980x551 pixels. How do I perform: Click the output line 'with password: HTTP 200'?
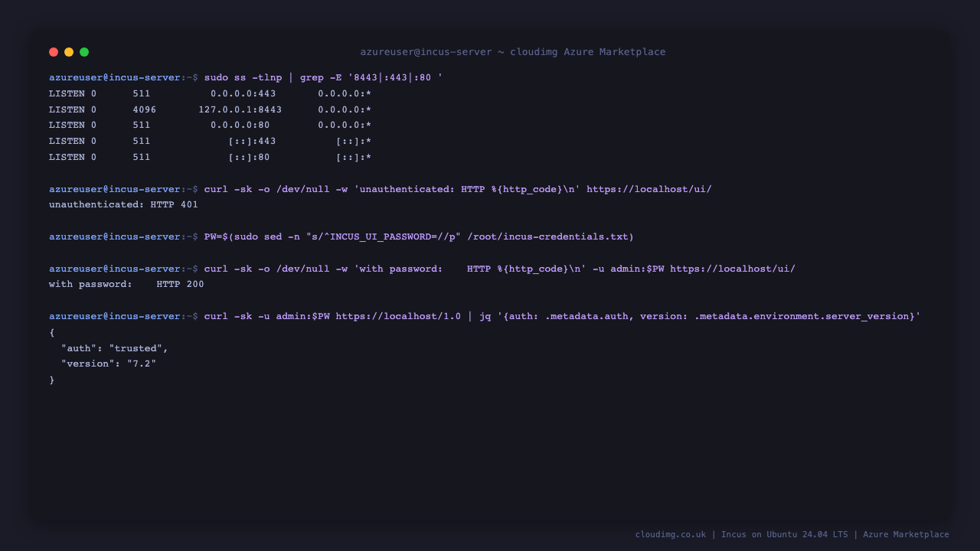point(126,285)
